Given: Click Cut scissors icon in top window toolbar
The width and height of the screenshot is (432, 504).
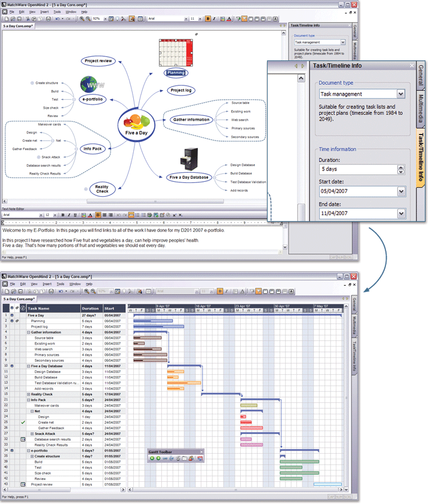Looking at the screenshot, I should coord(27,19).
